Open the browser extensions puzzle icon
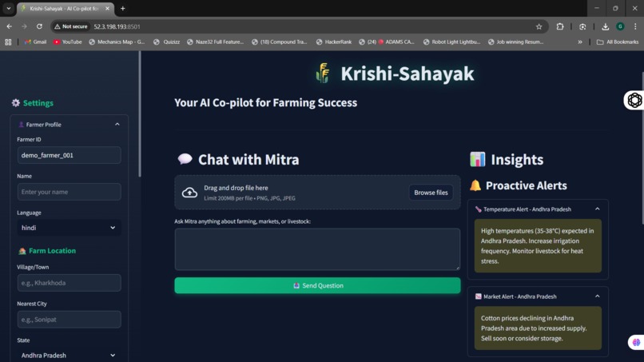Image resolution: width=644 pixels, height=362 pixels. [560, 26]
